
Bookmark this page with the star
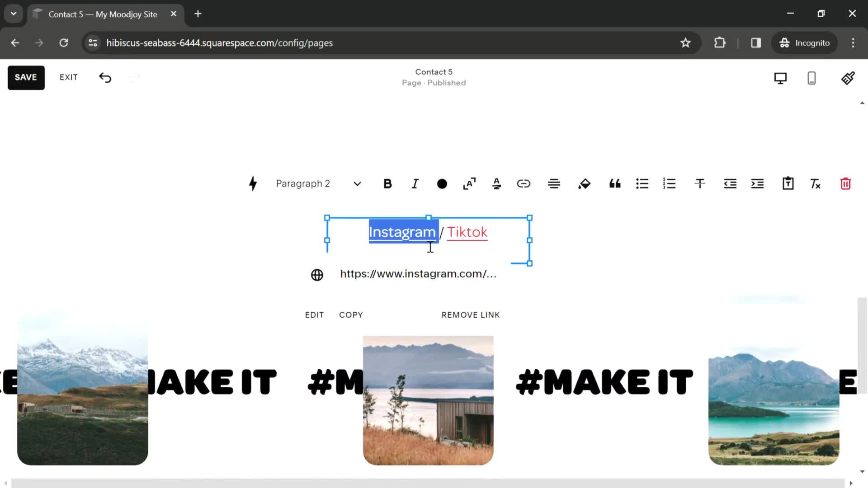[685, 43]
